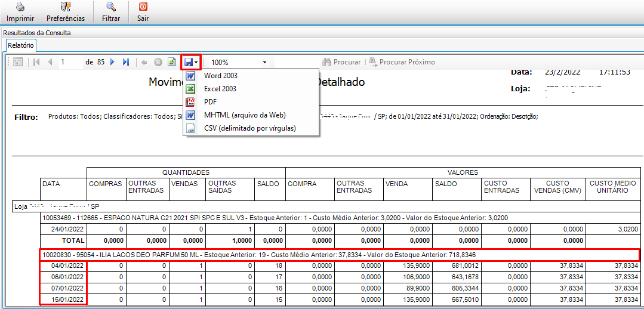Viewport: 644px width, 309px height.
Task: Click the CSV file icon
Action: coord(190,128)
